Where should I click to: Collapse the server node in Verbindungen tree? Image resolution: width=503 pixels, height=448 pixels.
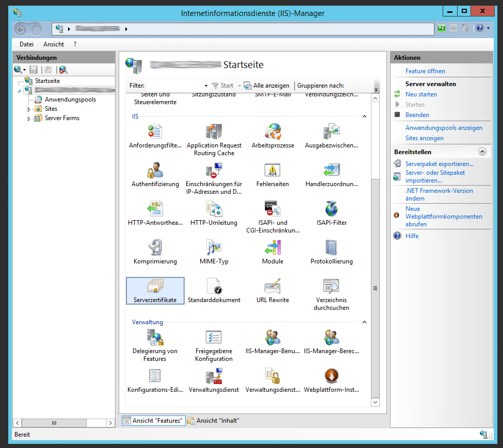tap(19, 91)
